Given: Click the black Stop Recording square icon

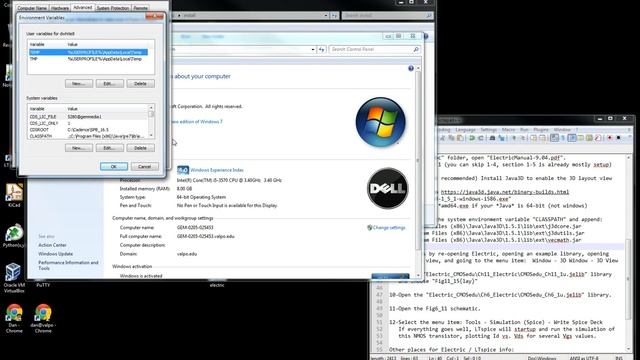Looking at the screenshot, I should 618,138.
